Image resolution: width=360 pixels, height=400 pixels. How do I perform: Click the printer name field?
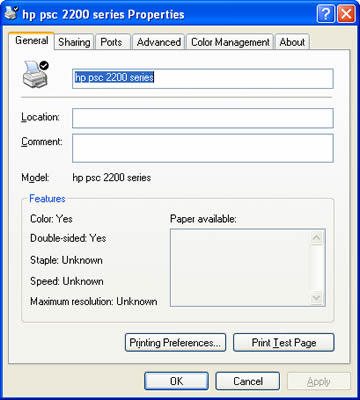coord(203,79)
